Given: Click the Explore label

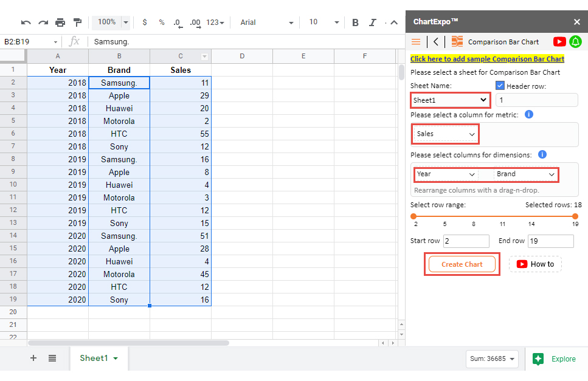Looking at the screenshot, I should pyautogui.click(x=563, y=359).
